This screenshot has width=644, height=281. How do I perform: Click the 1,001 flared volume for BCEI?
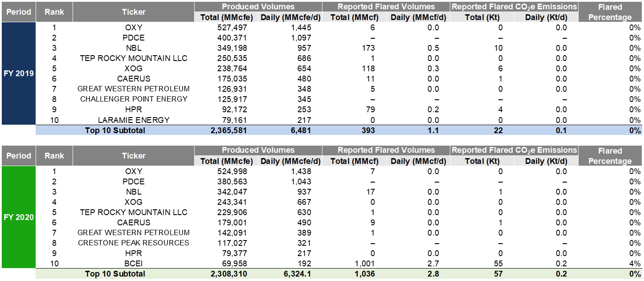366,263
